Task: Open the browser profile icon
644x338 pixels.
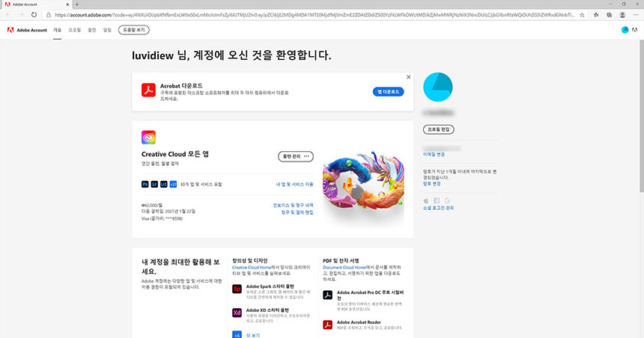Action: 622,15
